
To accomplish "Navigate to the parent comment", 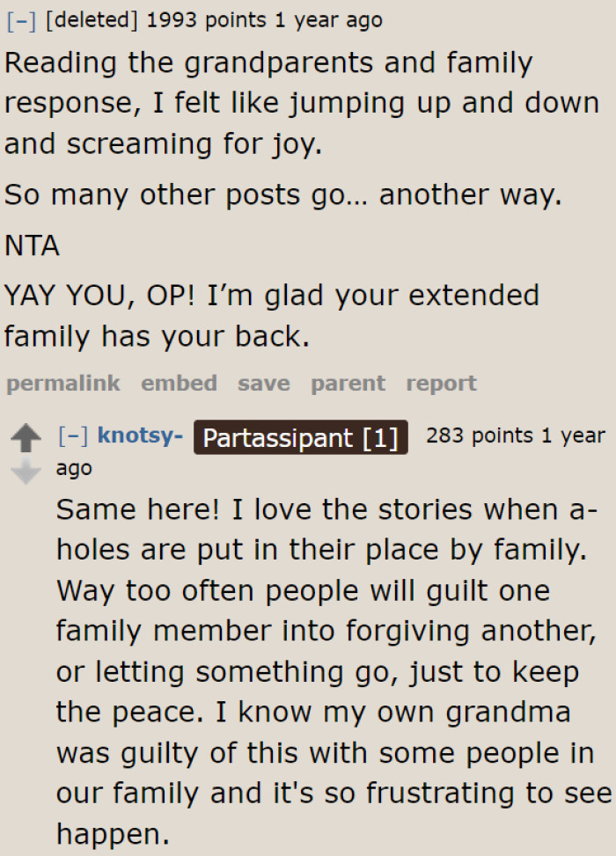I will [348, 383].
